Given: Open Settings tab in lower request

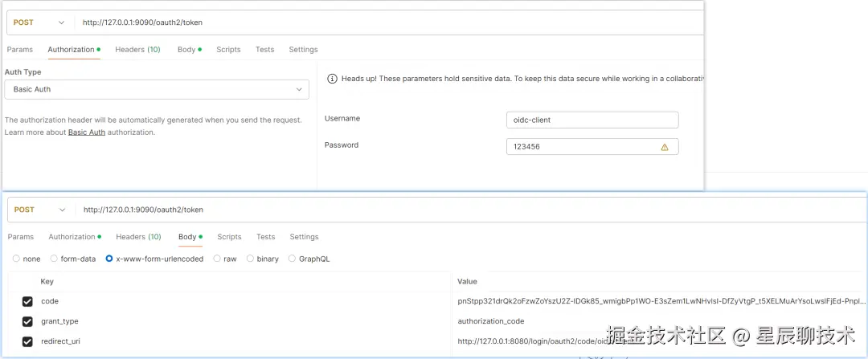Looking at the screenshot, I should pyautogui.click(x=304, y=237).
